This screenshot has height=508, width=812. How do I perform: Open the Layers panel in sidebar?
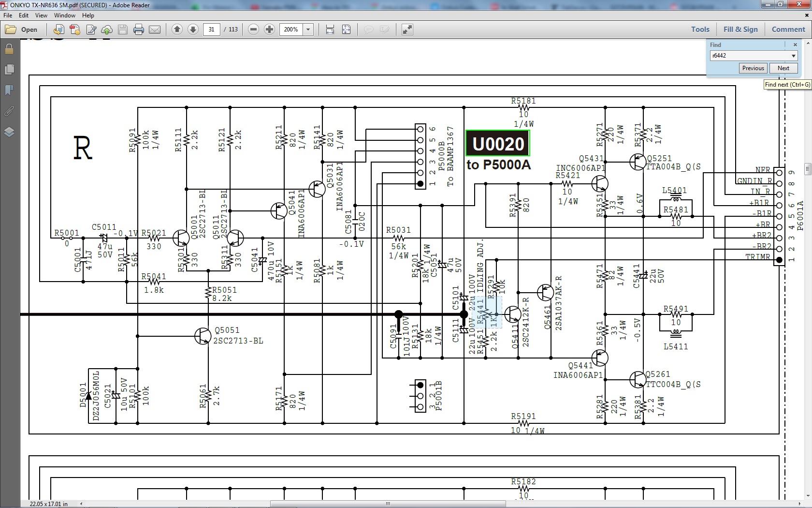[9, 132]
